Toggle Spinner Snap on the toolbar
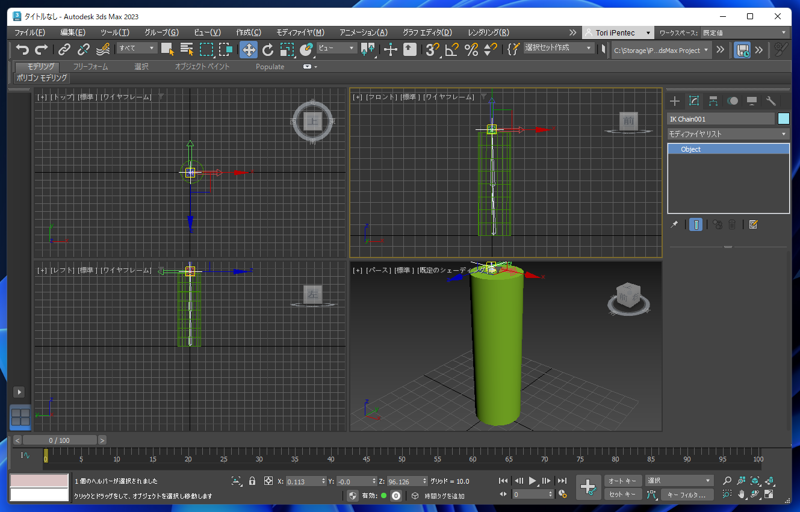 pos(490,49)
